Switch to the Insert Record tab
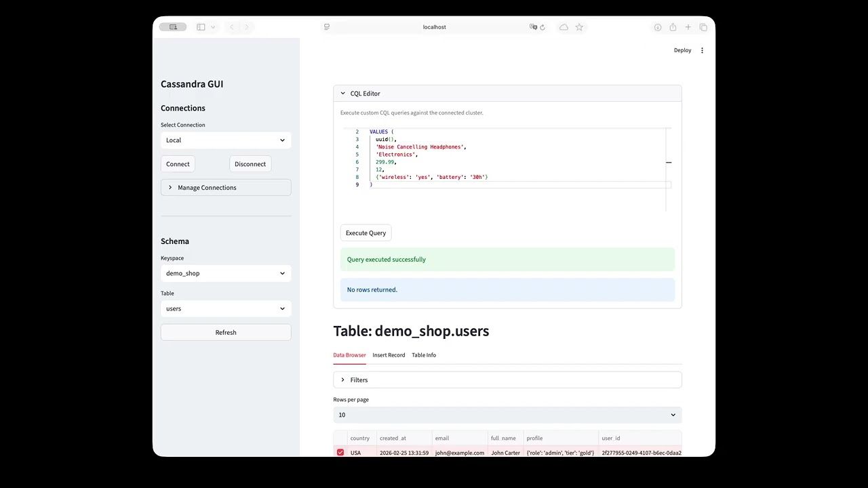This screenshot has width=868, height=488. [x=389, y=355]
